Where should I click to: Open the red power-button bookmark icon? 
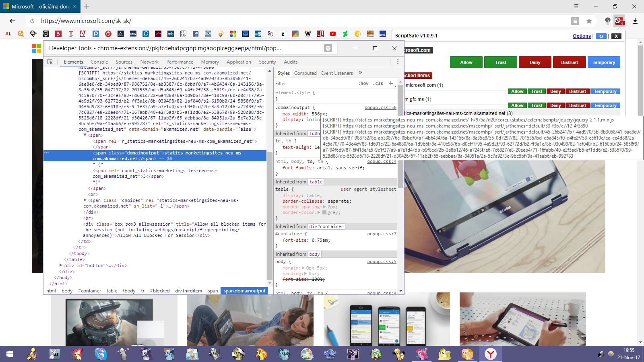pyautogui.click(x=108, y=34)
